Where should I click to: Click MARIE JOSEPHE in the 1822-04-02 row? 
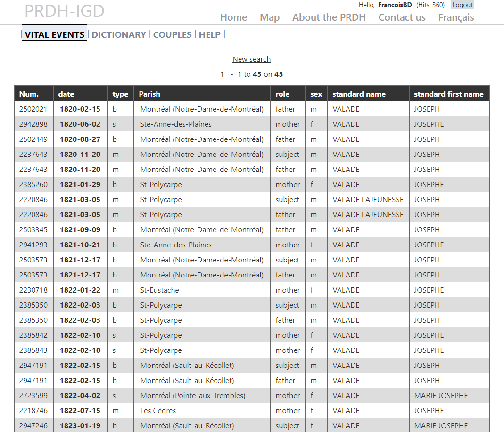click(441, 396)
